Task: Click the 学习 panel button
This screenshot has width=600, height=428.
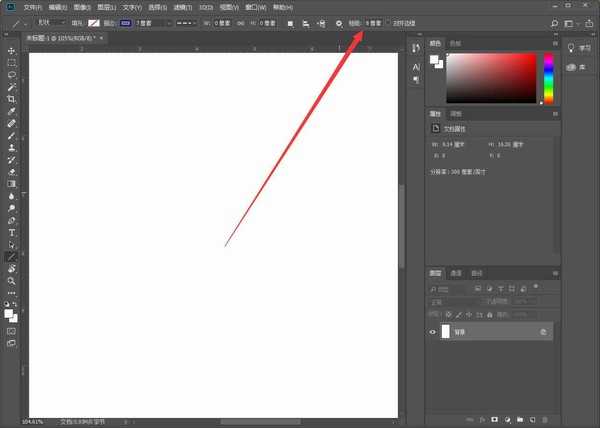Action: 578,47
